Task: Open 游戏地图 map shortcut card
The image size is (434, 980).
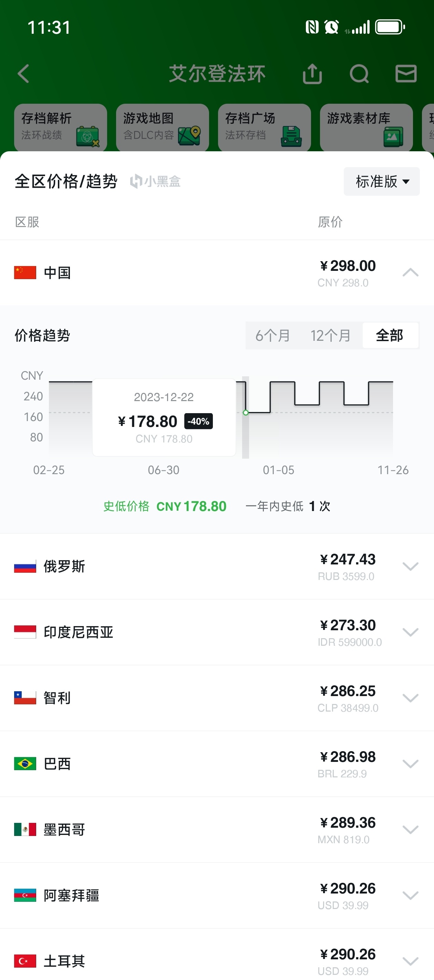Action: pos(163,127)
